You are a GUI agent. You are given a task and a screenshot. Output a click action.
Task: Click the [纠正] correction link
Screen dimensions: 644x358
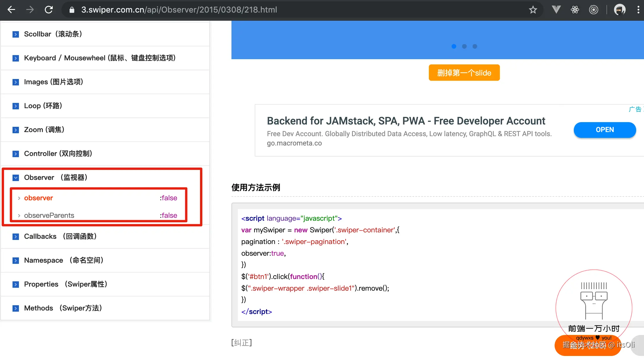241,343
